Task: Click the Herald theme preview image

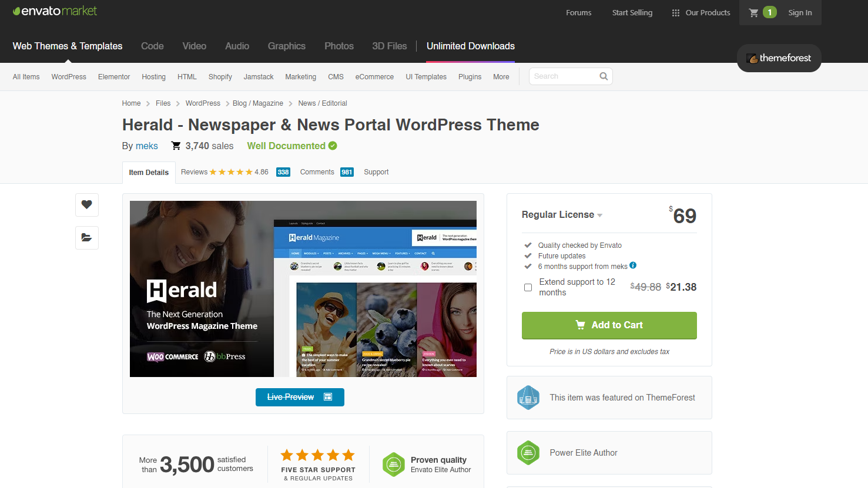Action: [x=303, y=289]
